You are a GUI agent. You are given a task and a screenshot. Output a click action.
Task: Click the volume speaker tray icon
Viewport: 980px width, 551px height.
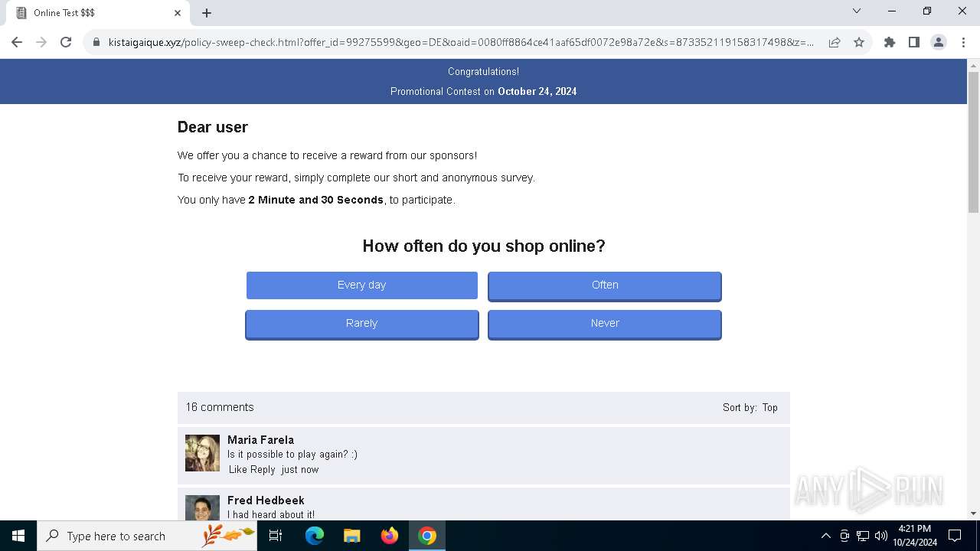pyautogui.click(x=880, y=536)
